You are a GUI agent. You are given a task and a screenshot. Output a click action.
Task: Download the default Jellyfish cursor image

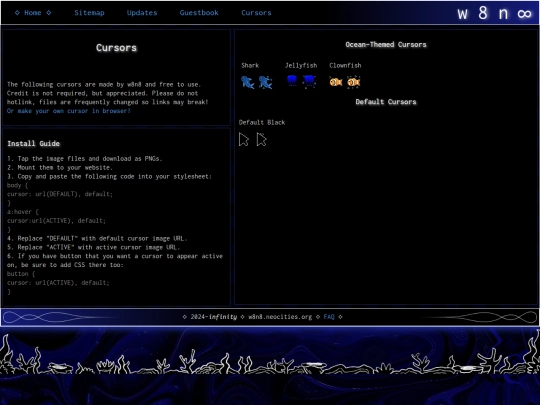(292, 82)
